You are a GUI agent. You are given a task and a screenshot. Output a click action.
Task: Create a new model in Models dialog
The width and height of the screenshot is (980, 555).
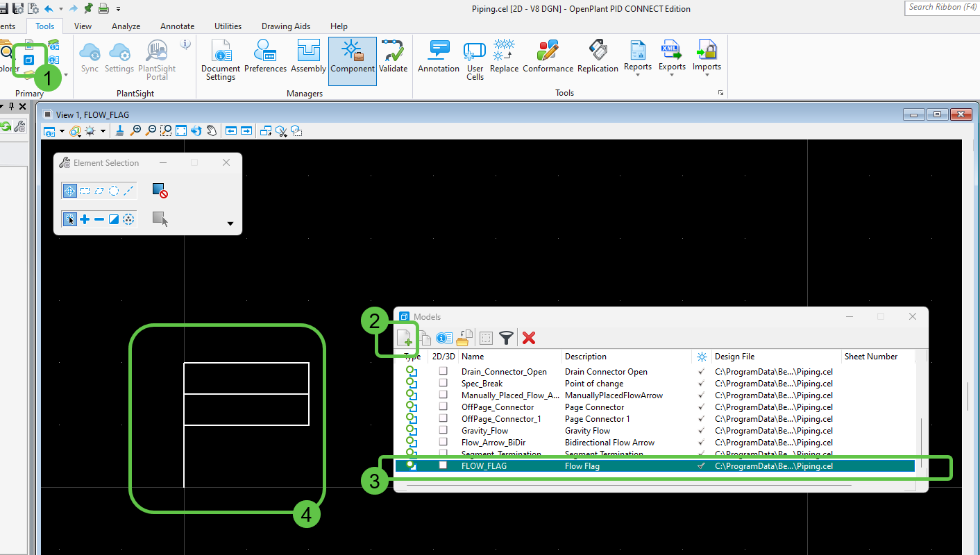(x=405, y=338)
